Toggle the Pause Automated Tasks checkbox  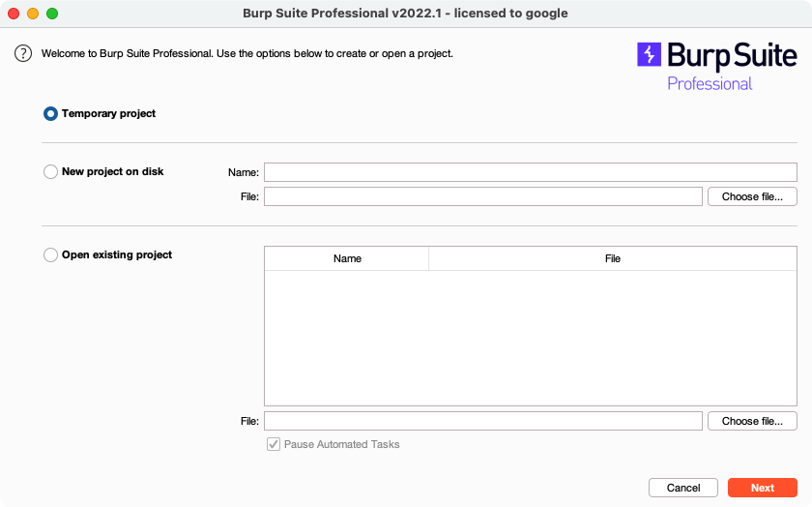pos(274,445)
